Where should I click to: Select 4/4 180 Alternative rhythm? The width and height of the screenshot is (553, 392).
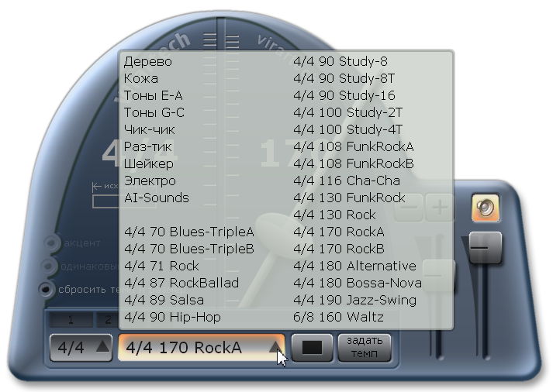pyautogui.click(x=354, y=266)
